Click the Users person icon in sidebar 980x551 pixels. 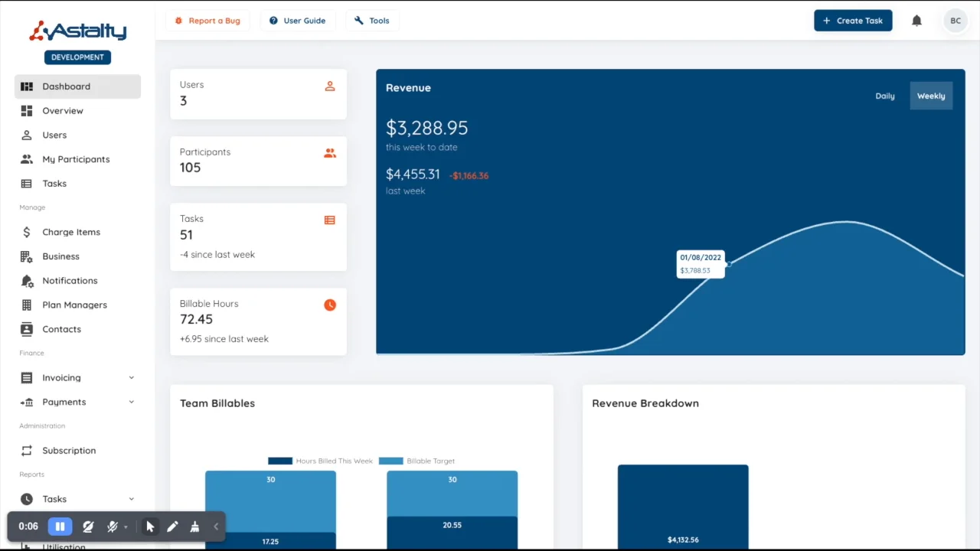[27, 135]
